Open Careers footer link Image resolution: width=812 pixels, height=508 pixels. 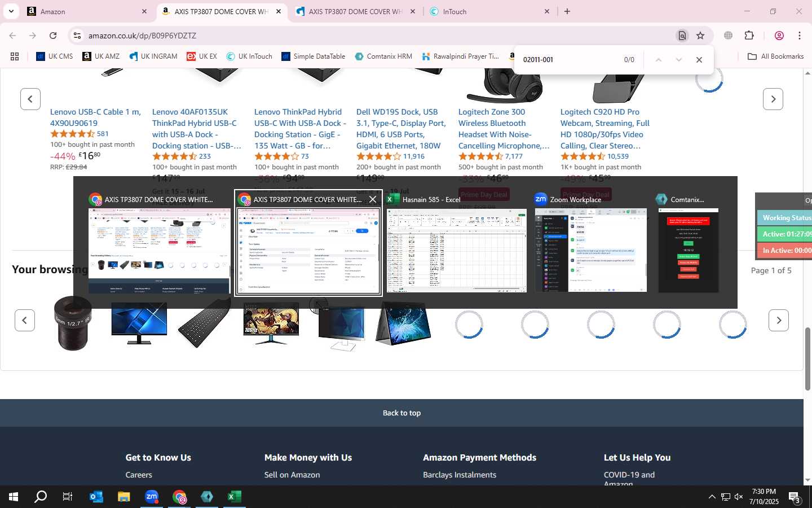139,475
